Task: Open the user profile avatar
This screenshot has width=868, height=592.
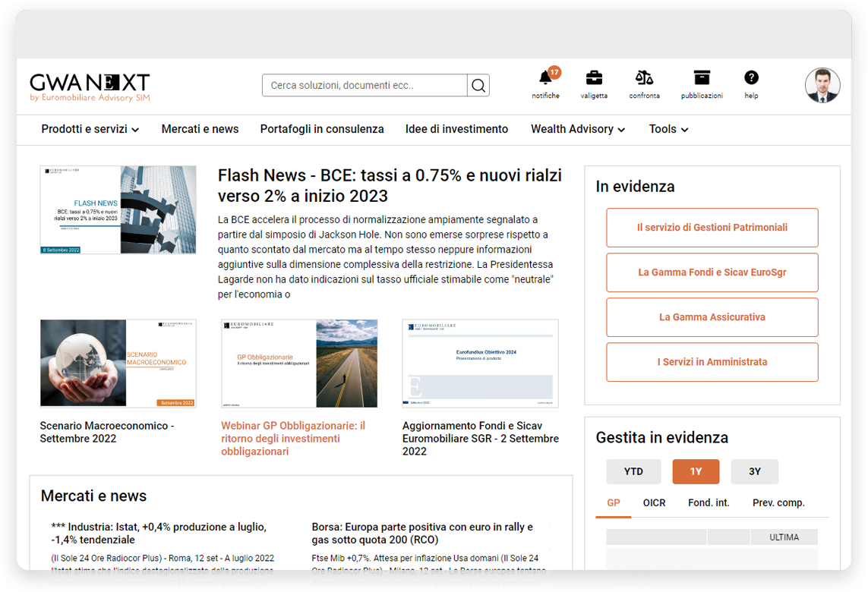Action: point(822,85)
